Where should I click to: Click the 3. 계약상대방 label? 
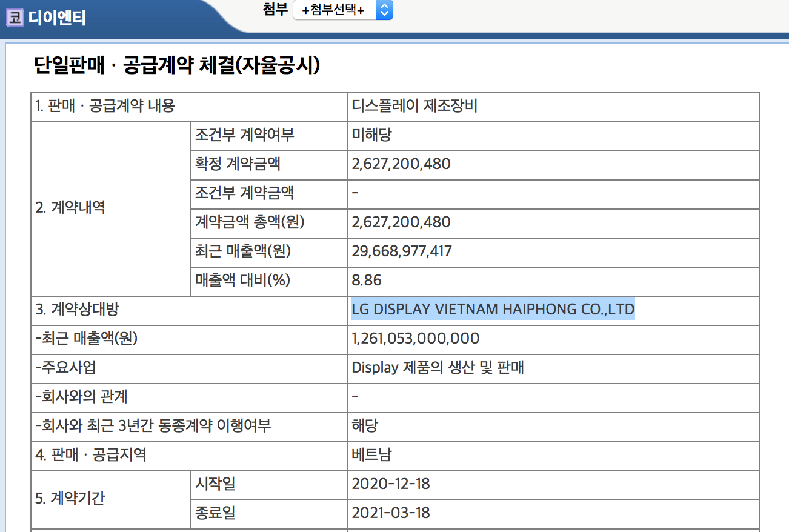tap(77, 310)
